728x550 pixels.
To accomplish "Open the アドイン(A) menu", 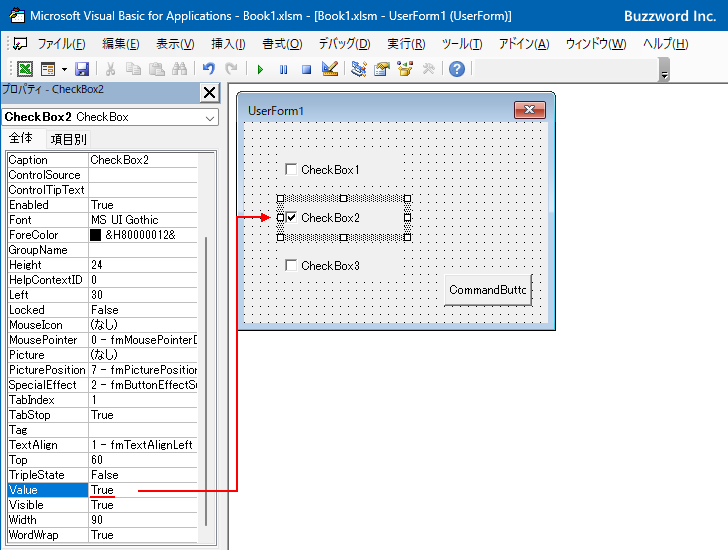I will click(524, 44).
